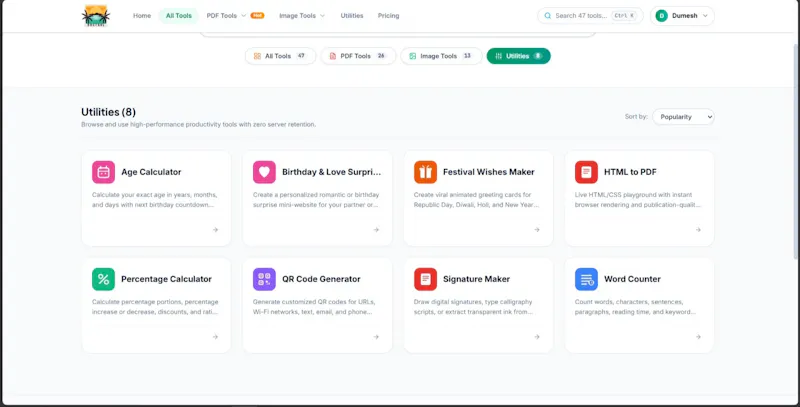
Task: Click the arrow on Word Counter card
Action: click(x=698, y=337)
